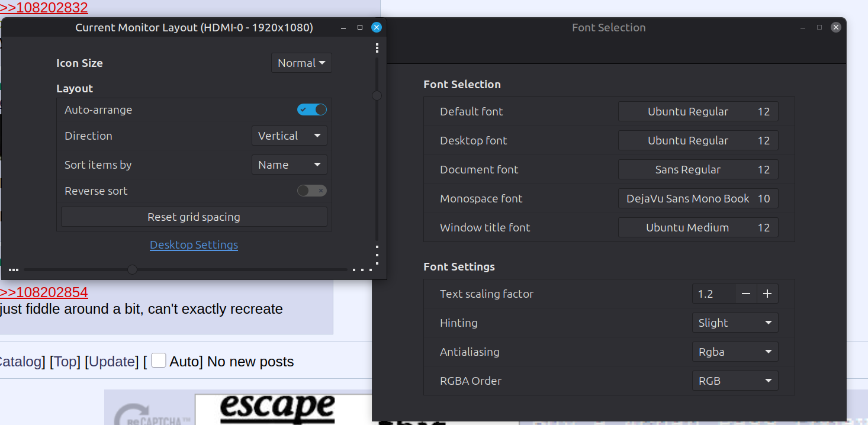Viewport: 868px width, 425px height.
Task: Close the Font Selection window
Action: click(x=835, y=27)
